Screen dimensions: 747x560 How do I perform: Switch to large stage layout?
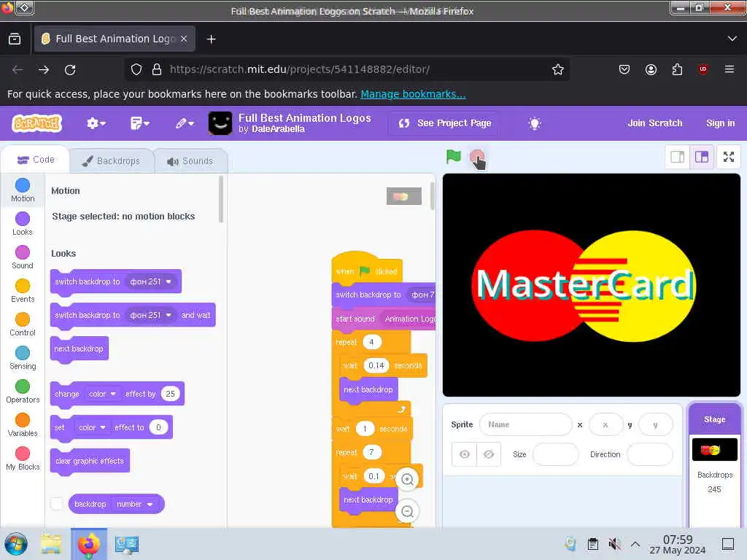point(701,157)
